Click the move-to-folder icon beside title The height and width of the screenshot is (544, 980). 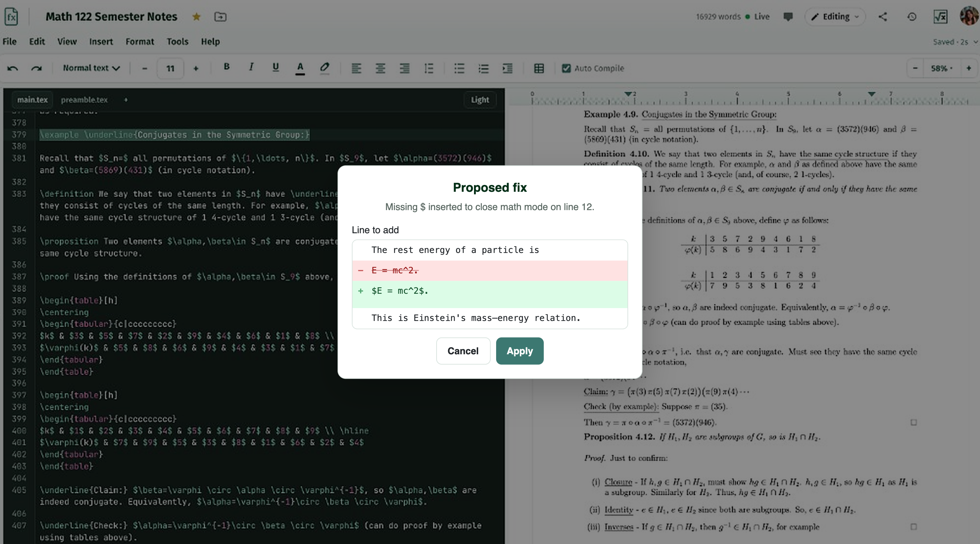tap(220, 17)
